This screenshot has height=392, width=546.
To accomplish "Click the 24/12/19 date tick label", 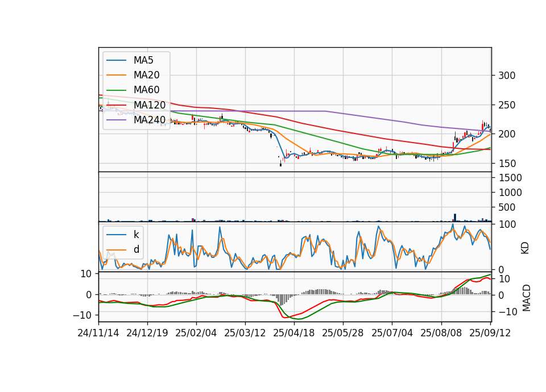I will (x=147, y=333).
